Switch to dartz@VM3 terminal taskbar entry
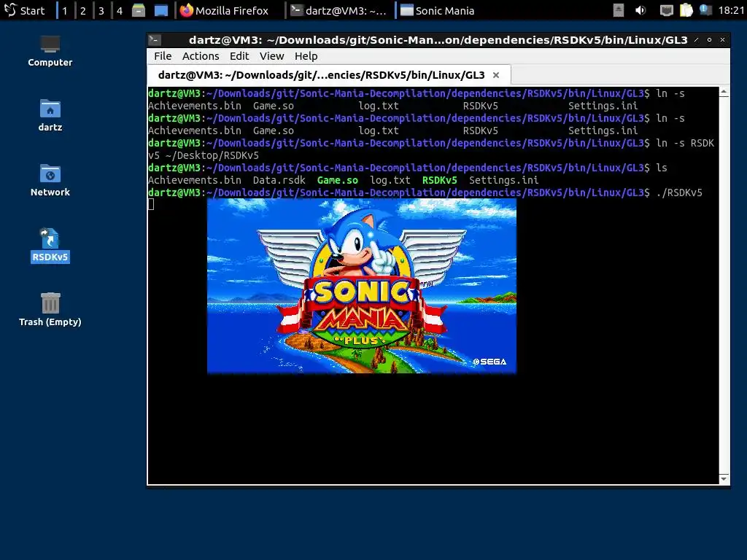747x560 pixels. pyautogui.click(x=339, y=10)
